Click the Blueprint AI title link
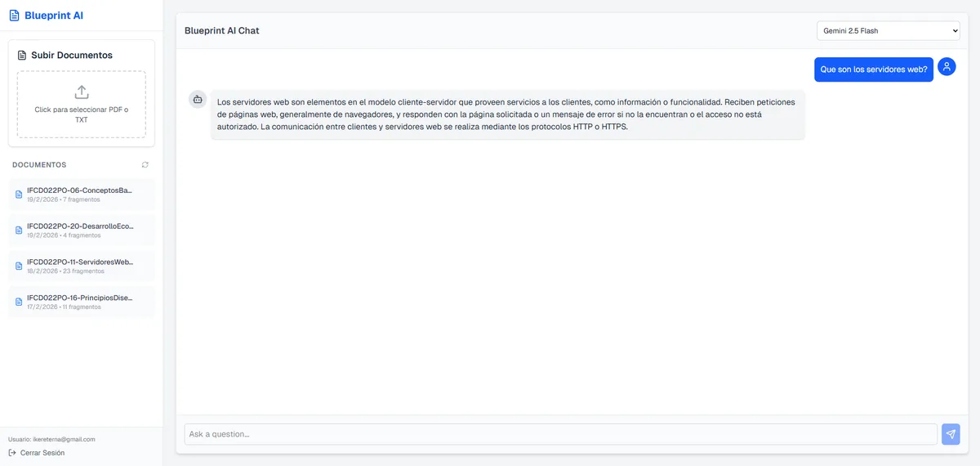Image resolution: width=980 pixels, height=466 pixels. pyautogui.click(x=54, y=16)
